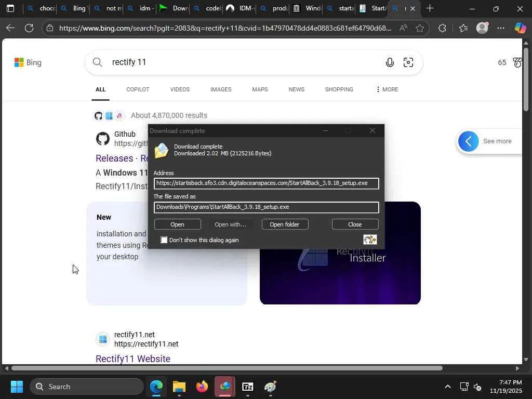Add page to favorites star icon
Image resolution: width=532 pixels, height=399 pixels.
click(420, 28)
